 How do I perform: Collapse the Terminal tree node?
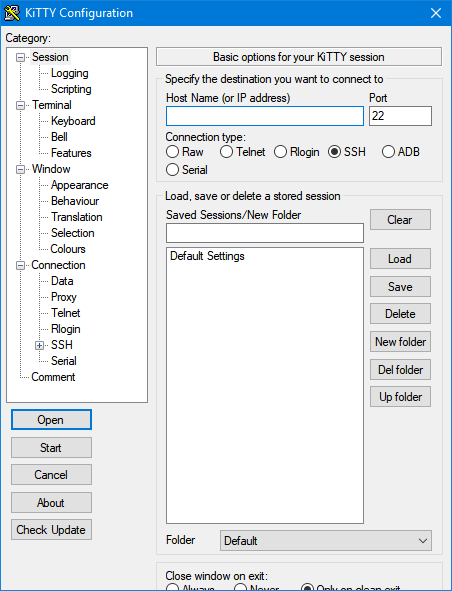[x=20, y=105]
